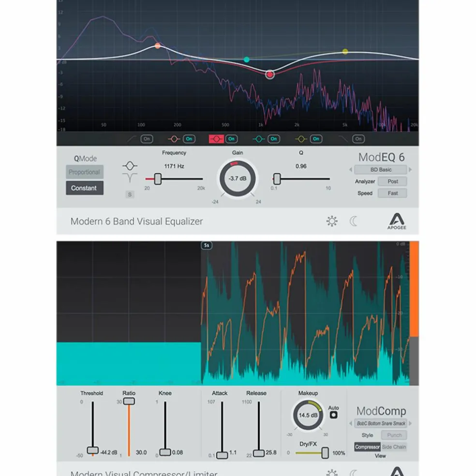Set QMode to Constant

point(85,188)
